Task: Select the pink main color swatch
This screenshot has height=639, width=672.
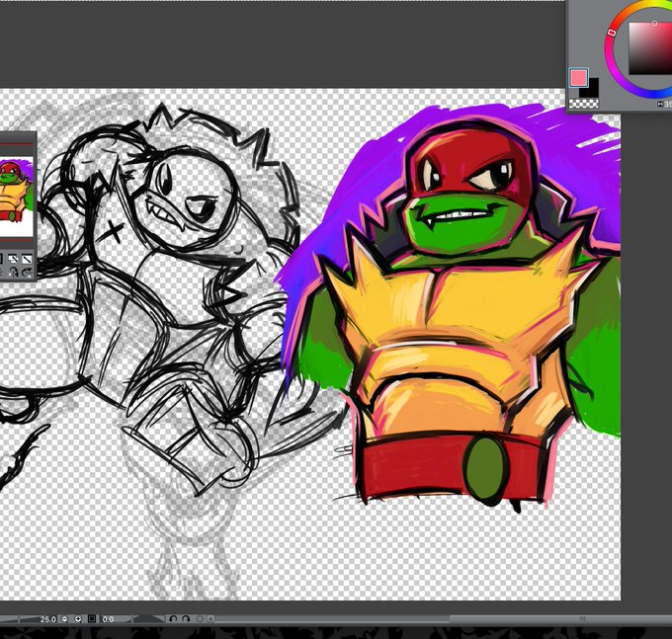Action: (x=578, y=77)
